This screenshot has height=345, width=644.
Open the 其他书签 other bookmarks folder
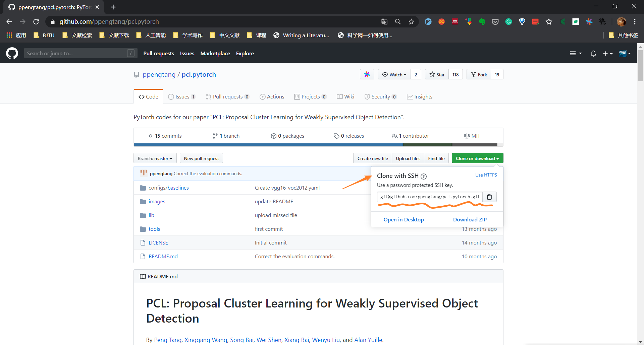tap(623, 35)
